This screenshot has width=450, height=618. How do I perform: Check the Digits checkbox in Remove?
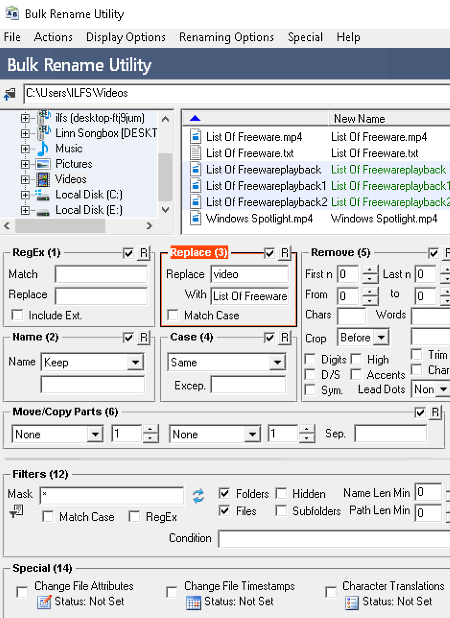310,359
